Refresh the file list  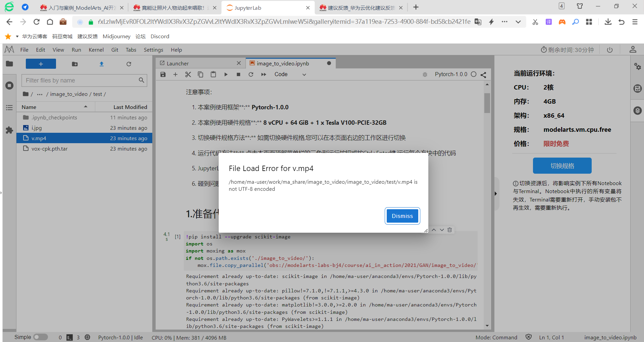coord(129,64)
